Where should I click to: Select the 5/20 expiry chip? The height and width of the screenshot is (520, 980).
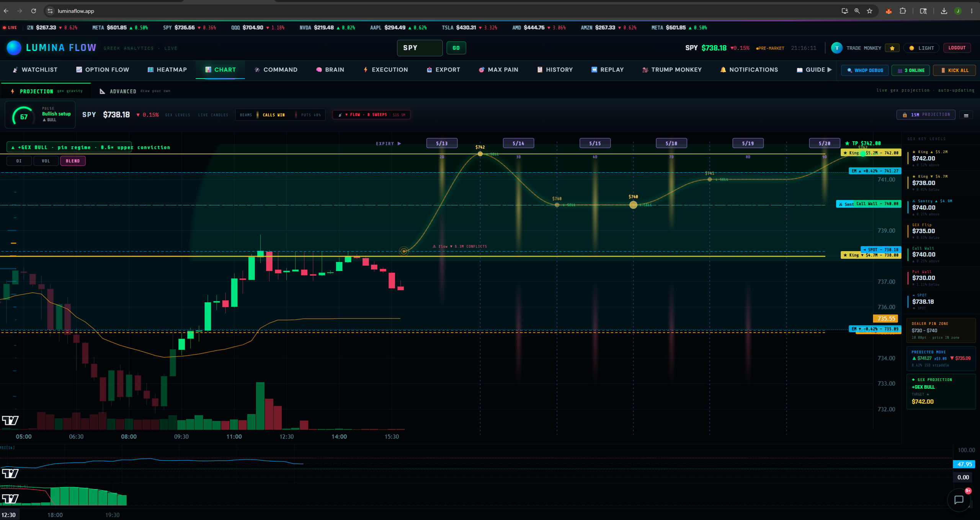click(x=825, y=143)
